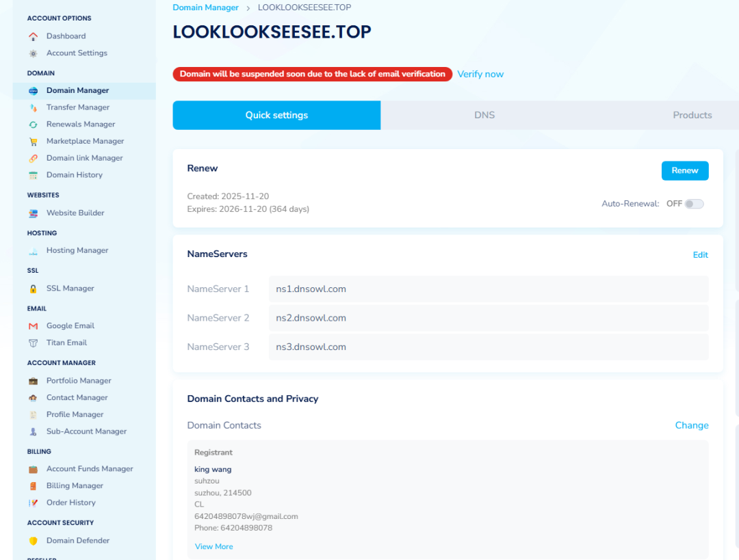Open Domain Defender in the sidebar
The width and height of the screenshot is (739, 560).
tap(78, 540)
